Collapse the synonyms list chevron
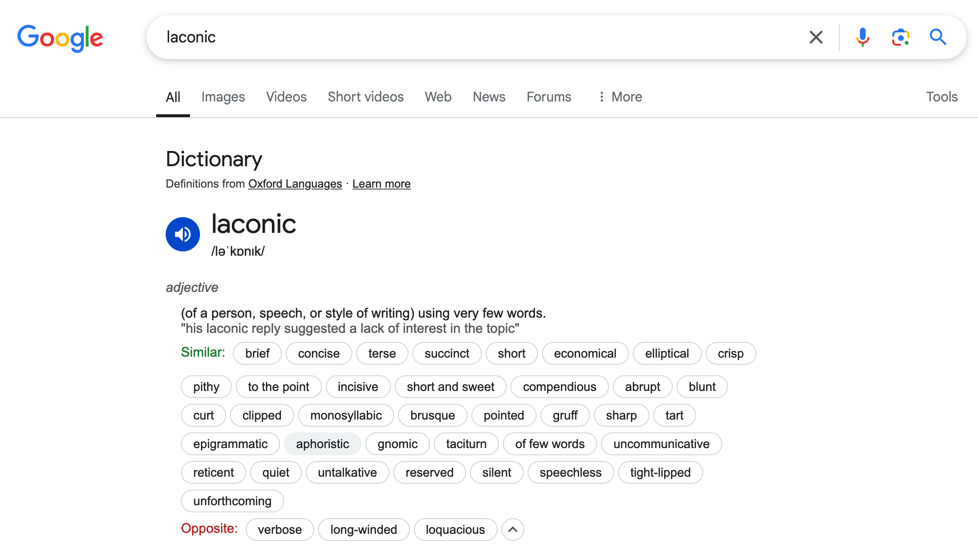The height and width of the screenshot is (560, 978). click(513, 530)
